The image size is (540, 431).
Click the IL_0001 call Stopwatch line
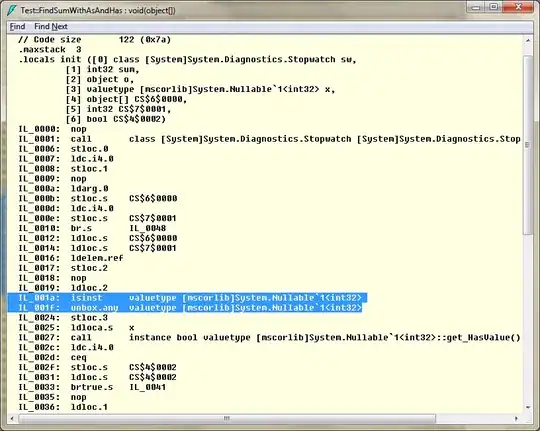click(269, 139)
